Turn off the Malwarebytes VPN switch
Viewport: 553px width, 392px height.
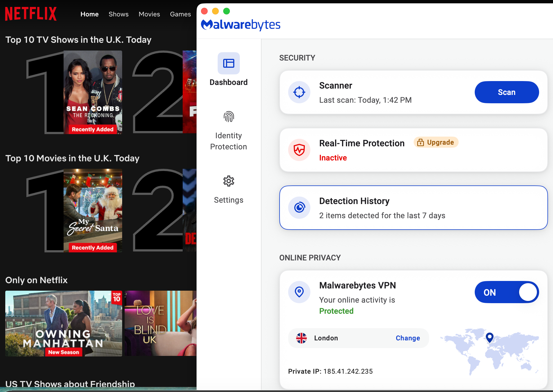click(x=506, y=292)
